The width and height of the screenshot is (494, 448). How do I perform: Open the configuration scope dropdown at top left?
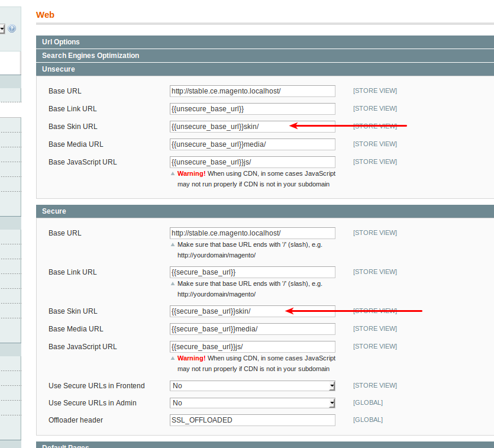coord(2,28)
